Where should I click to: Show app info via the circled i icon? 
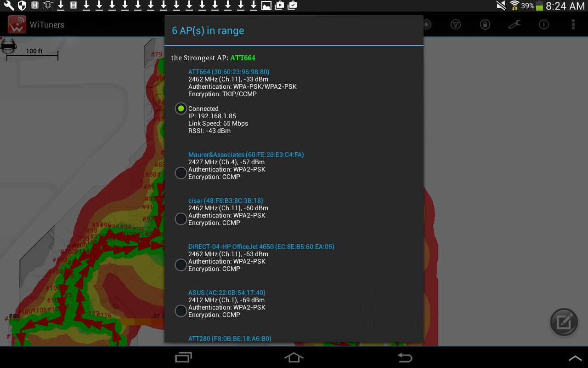(x=543, y=25)
